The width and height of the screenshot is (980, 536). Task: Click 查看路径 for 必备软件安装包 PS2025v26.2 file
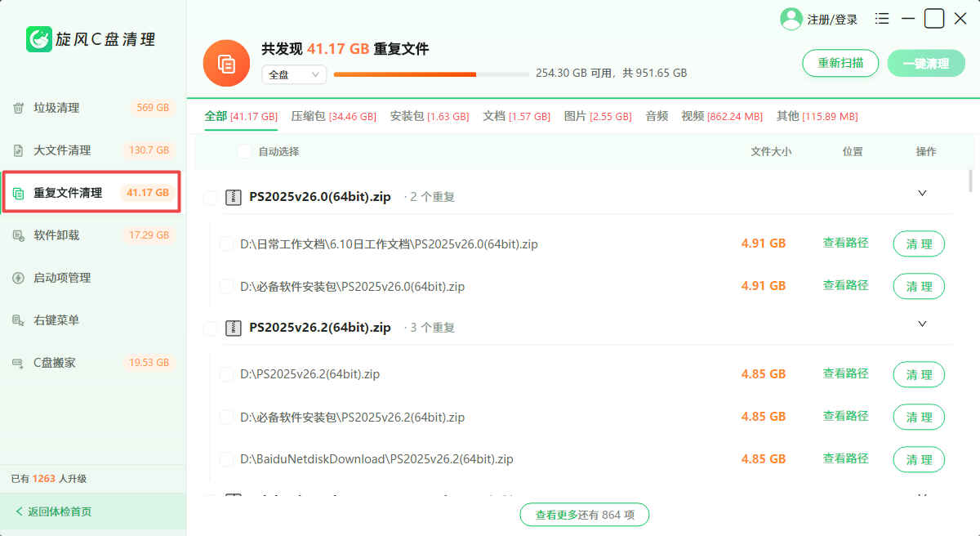[845, 416]
